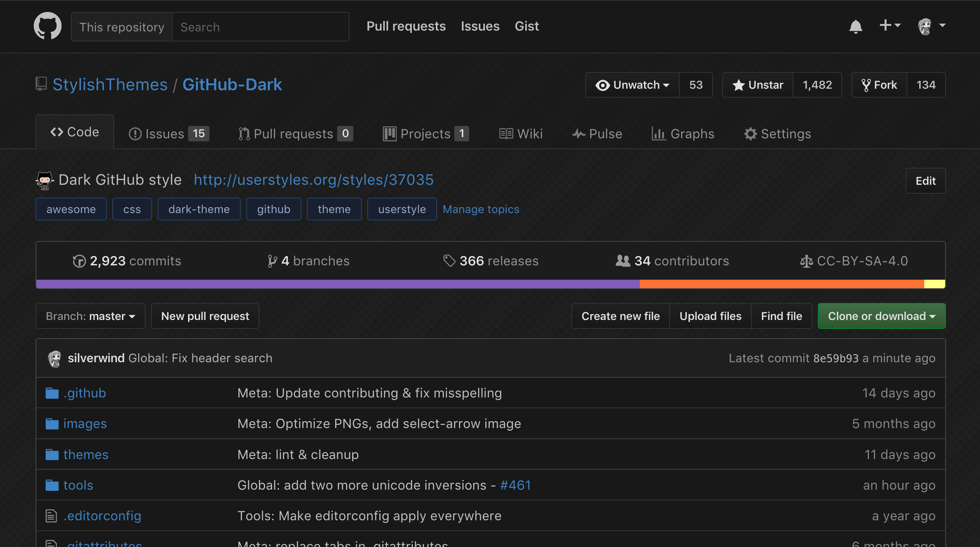
Task: Click the orange language bar segment
Action: 781,284
